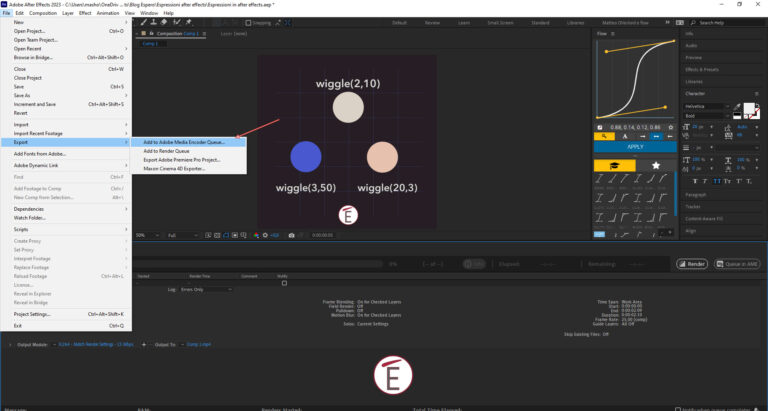Enable Superscript in Character panel
Viewport: 768px width, 411px height.
click(739, 181)
